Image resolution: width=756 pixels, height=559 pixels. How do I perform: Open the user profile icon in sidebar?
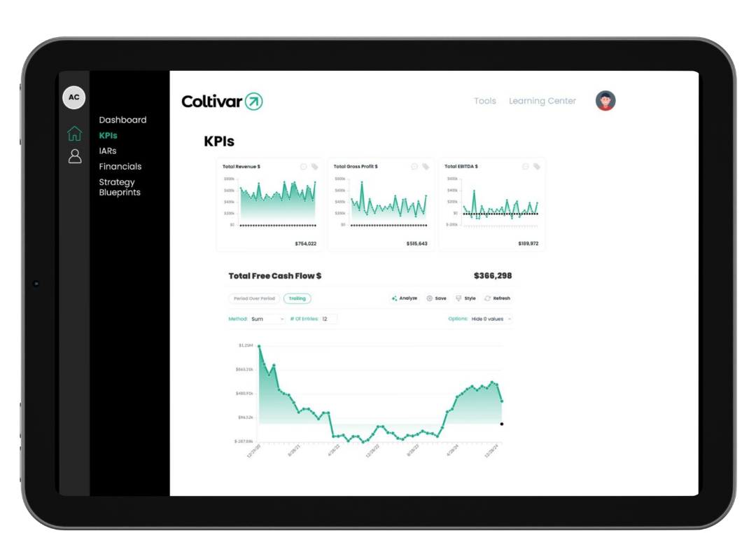pos(75,156)
